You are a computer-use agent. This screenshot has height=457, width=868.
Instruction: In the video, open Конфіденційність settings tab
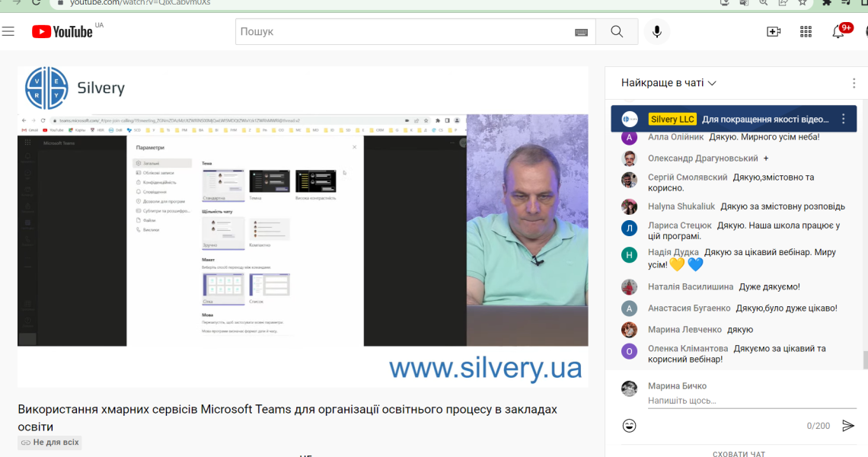click(x=159, y=182)
